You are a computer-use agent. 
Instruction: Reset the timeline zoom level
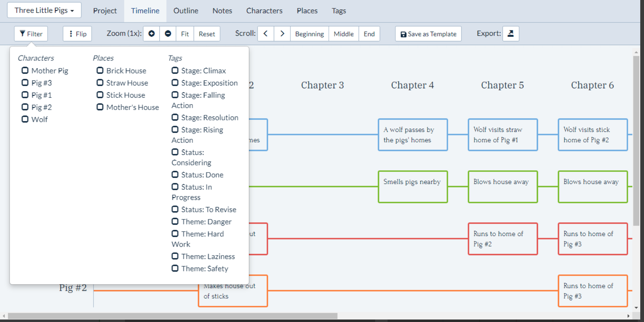pyautogui.click(x=206, y=34)
